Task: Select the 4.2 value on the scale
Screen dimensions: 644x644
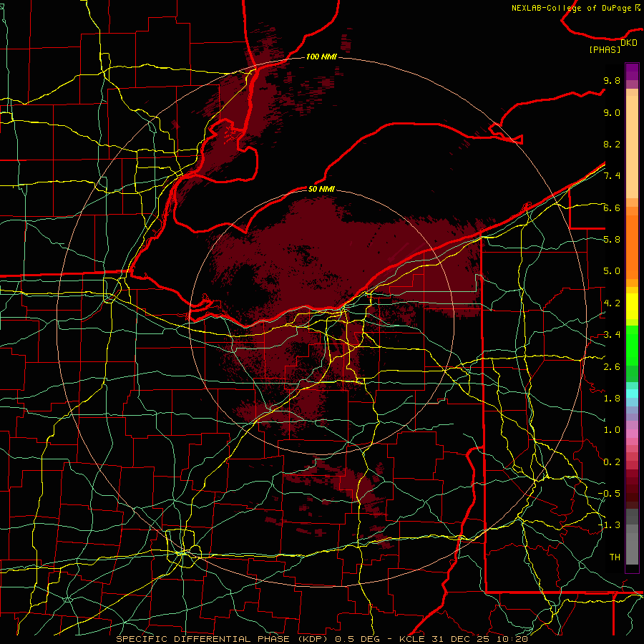Action: pyautogui.click(x=612, y=303)
